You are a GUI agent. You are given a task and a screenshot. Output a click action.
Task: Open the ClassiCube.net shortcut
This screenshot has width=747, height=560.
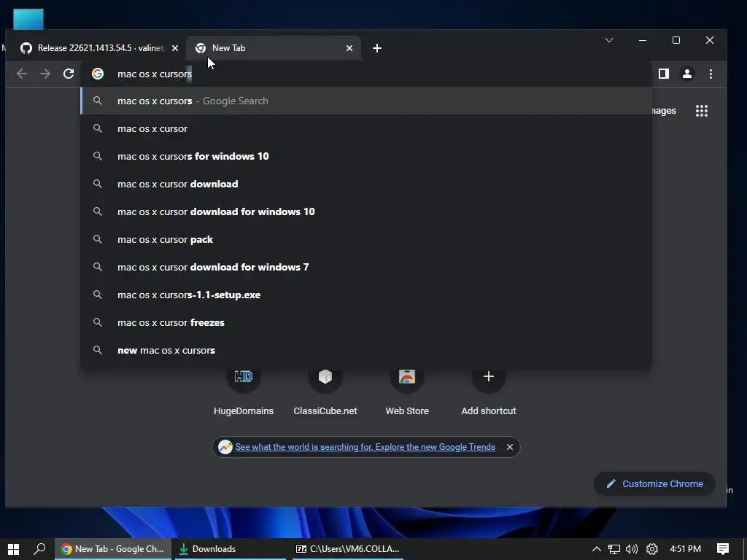325,392
